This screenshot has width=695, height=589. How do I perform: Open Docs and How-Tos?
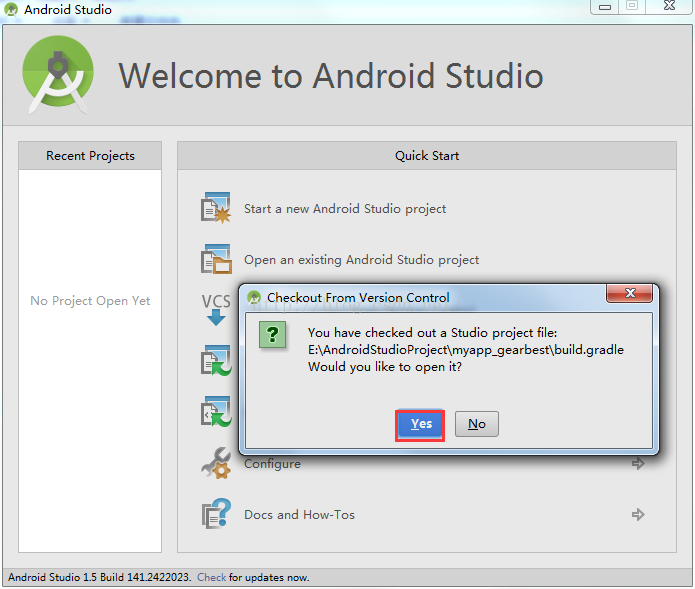click(299, 515)
